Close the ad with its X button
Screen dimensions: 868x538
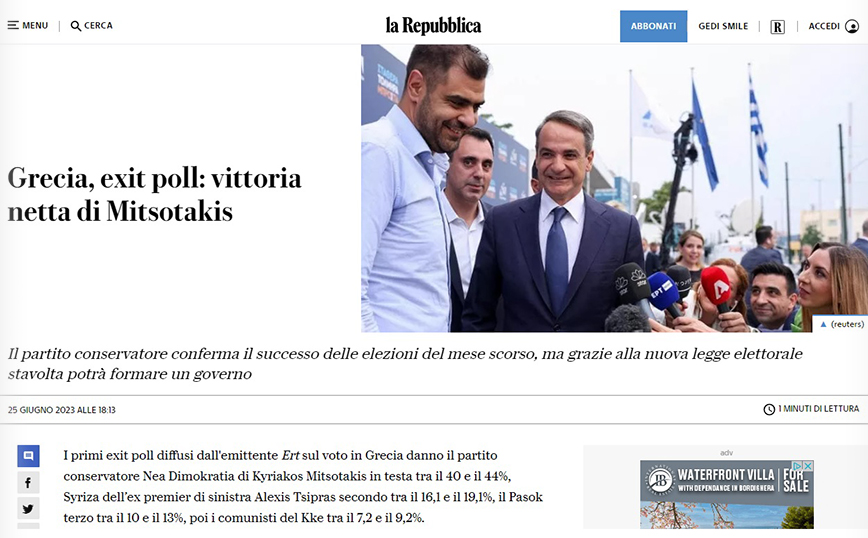pyautogui.click(x=808, y=466)
